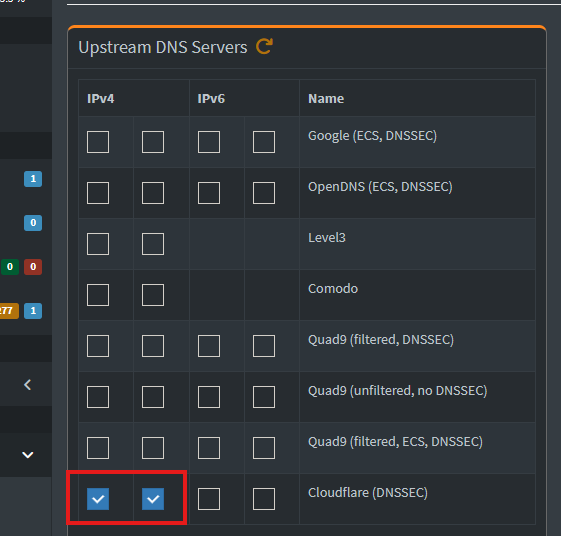Uncheck Cloudflare's first IPv4 checkbox
Screen dimensions: 561x536
click(x=98, y=499)
